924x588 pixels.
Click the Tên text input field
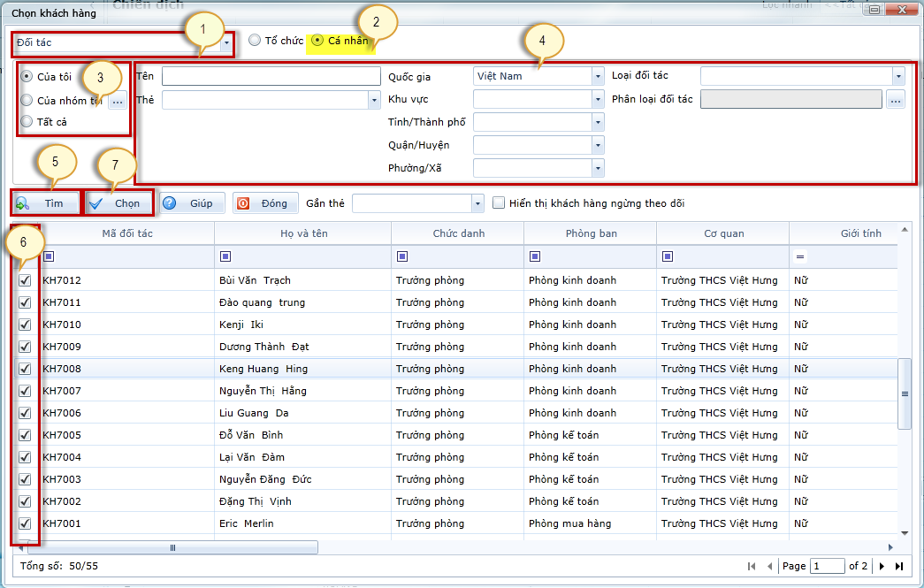[271, 76]
